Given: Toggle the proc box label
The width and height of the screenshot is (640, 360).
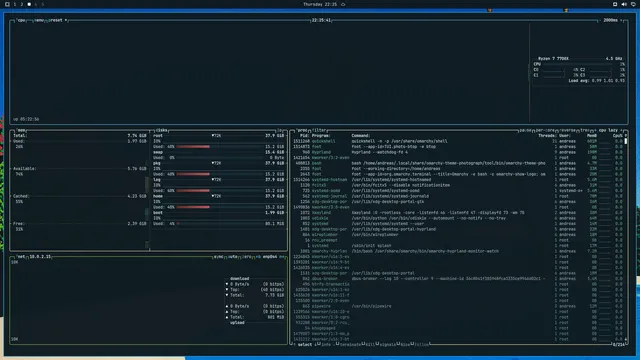Looking at the screenshot, I should [x=302, y=130].
